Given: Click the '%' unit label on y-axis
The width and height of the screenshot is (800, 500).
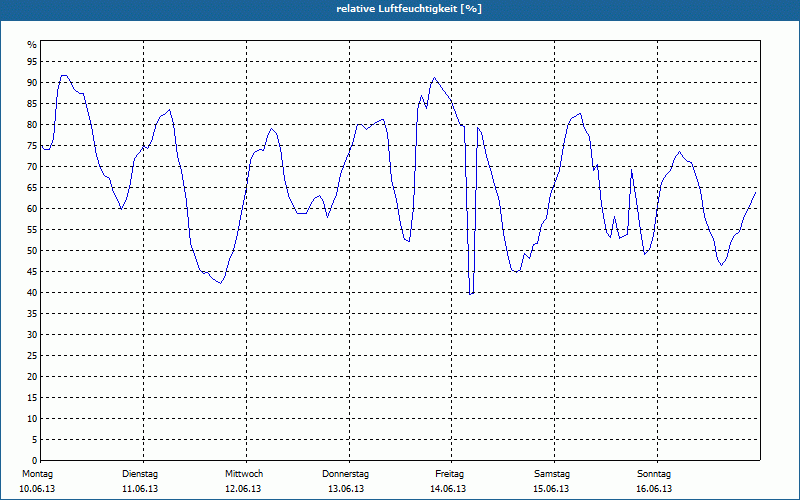Looking at the screenshot, I should pyautogui.click(x=32, y=45).
